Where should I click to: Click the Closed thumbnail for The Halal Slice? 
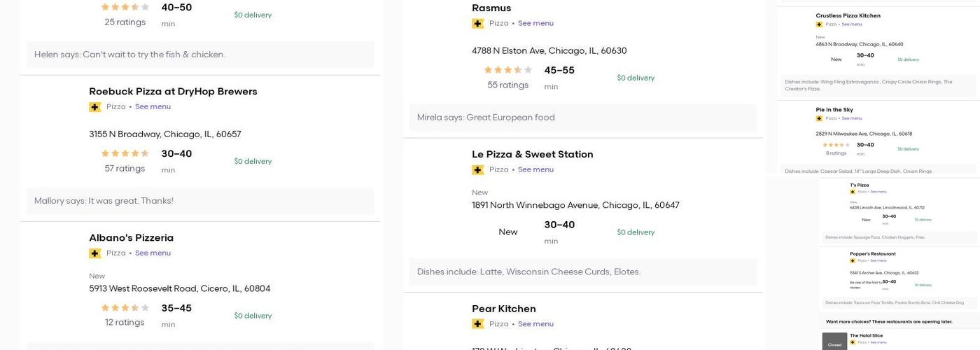(x=834, y=343)
